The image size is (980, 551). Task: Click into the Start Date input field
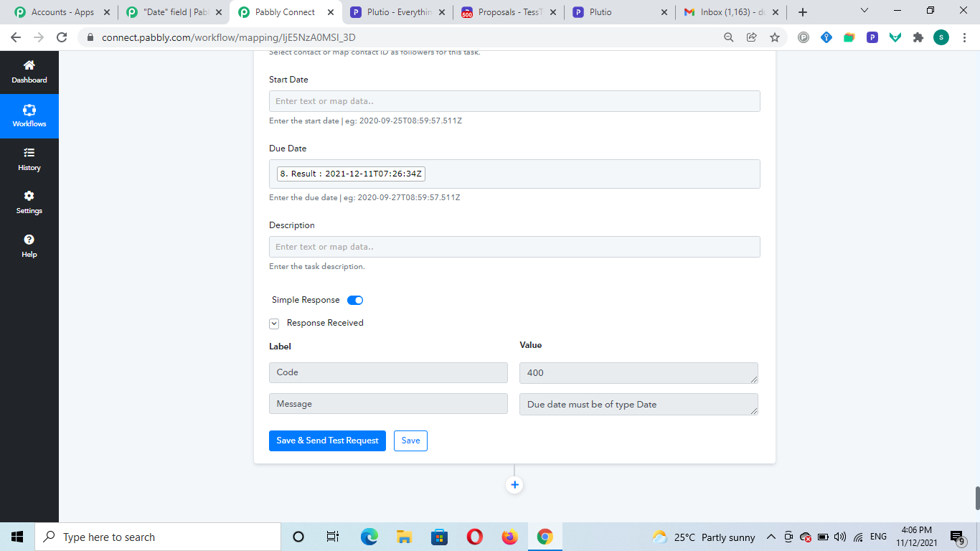(514, 101)
